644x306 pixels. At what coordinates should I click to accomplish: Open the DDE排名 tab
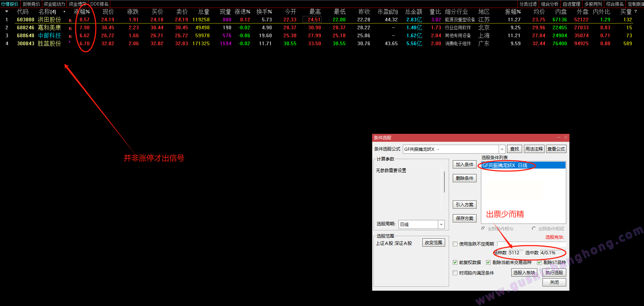click(x=99, y=4)
